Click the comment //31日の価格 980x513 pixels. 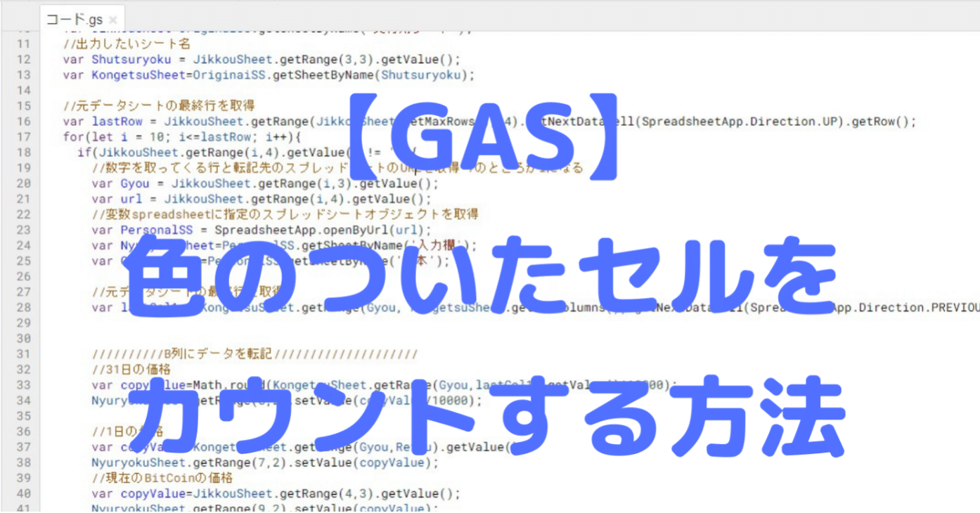[131, 369]
